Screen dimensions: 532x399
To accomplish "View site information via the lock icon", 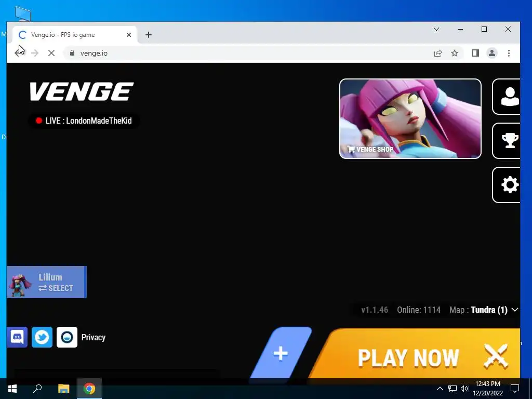I will point(72,54).
